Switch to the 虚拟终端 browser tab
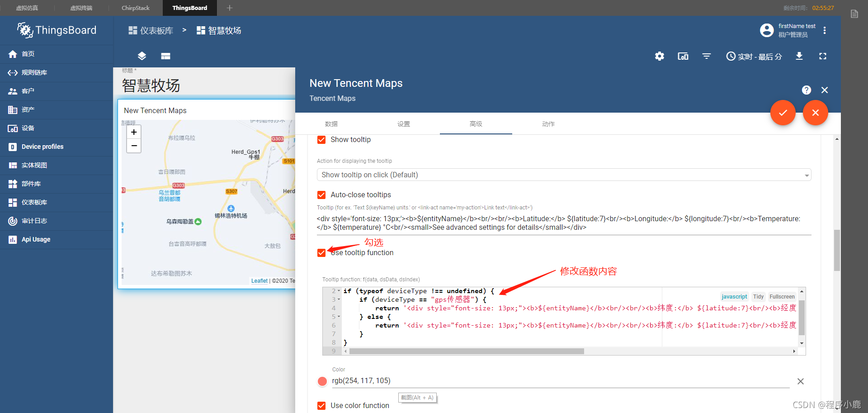This screenshot has width=868, height=413. coord(81,8)
